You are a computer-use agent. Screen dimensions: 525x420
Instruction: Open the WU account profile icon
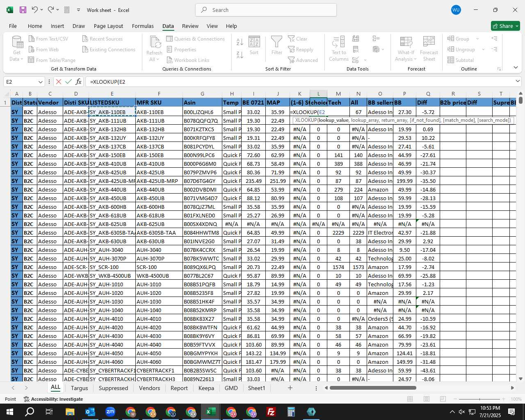pos(456,10)
